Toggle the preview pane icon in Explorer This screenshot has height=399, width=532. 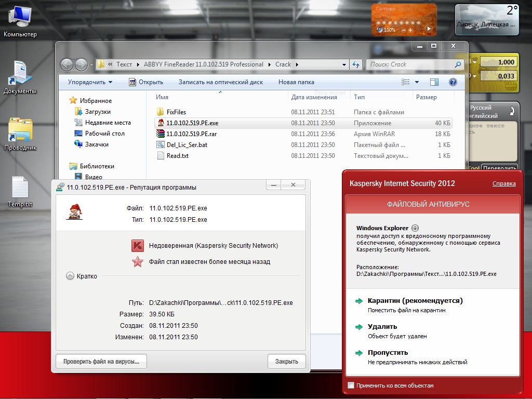point(434,82)
